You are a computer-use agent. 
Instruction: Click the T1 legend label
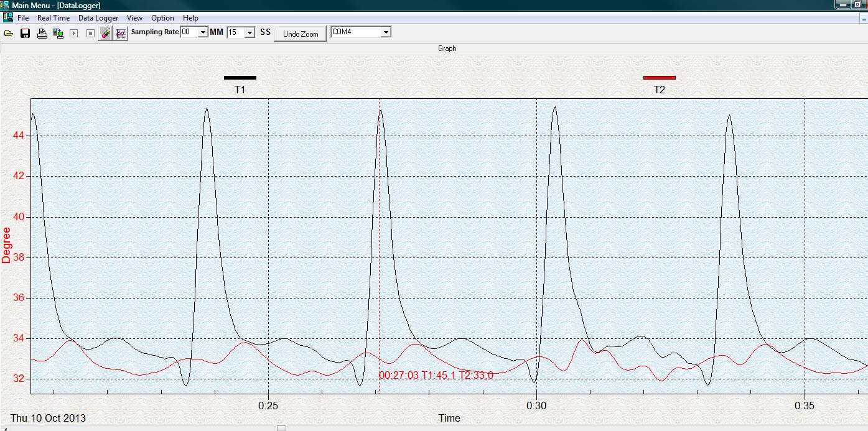240,90
